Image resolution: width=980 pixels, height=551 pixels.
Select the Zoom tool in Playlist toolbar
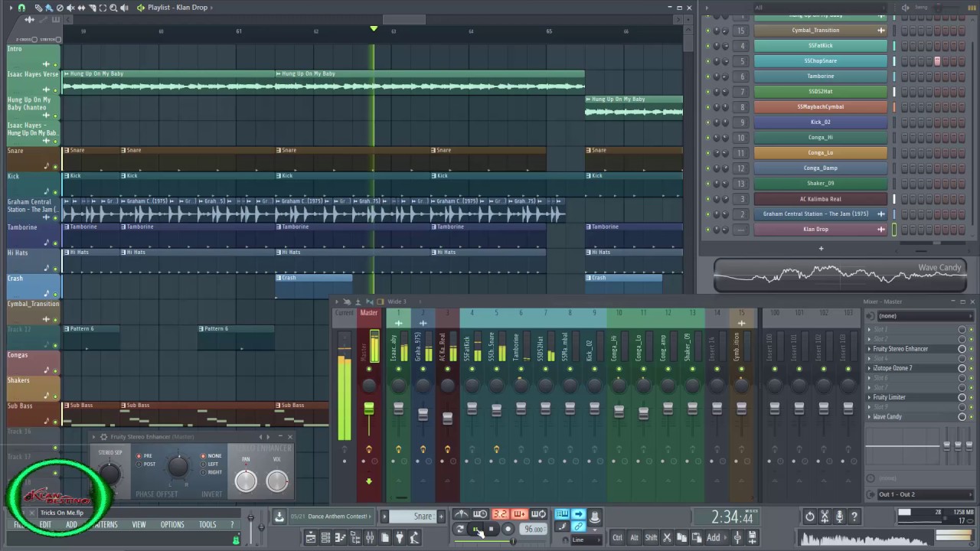pos(113,8)
